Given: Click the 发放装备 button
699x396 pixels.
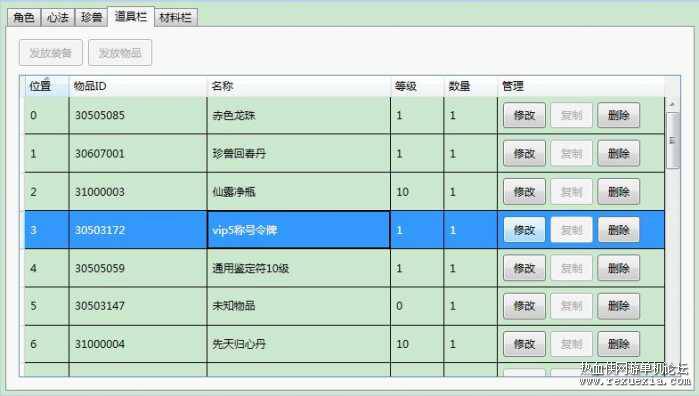Looking at the screenshot, I should click(51, 53).
